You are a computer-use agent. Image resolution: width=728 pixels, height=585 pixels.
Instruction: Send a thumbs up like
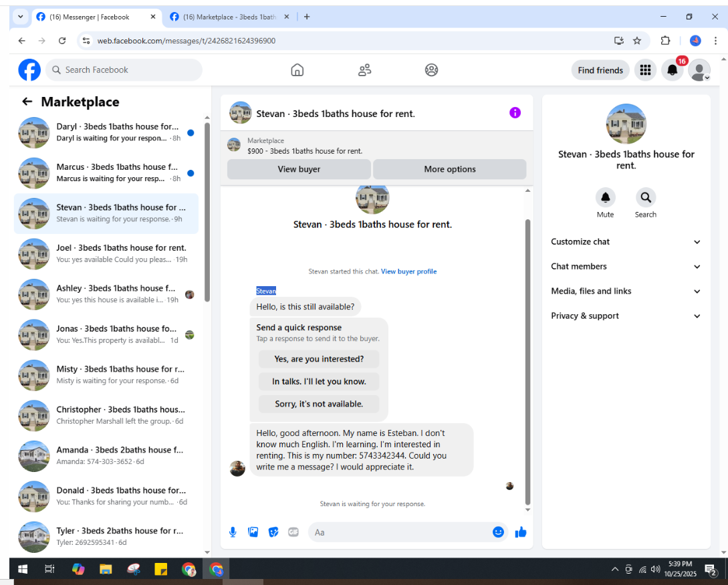pos(521,532)
